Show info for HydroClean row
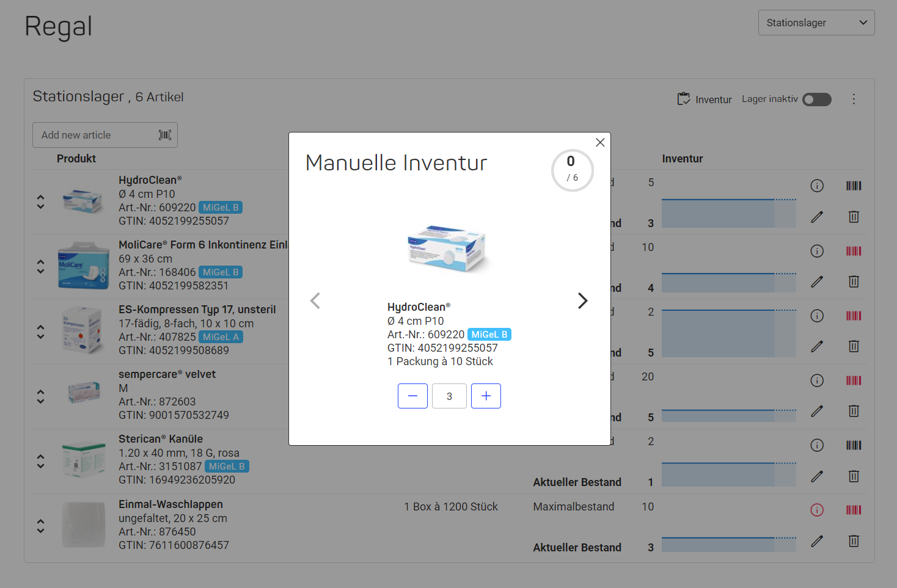Viewport: 897px width, 588px height. tap(817, 186)
